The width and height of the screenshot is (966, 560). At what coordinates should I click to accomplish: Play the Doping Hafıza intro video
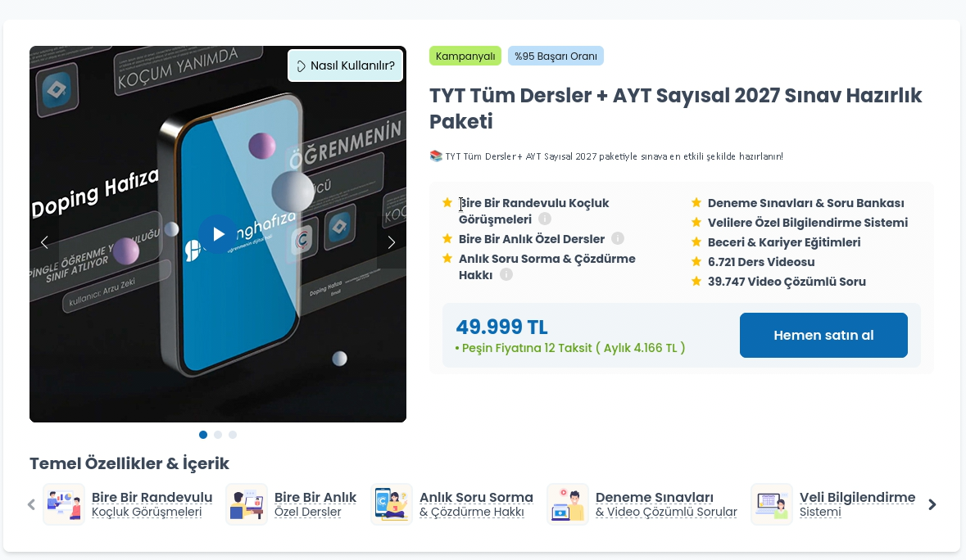[218, 234]
